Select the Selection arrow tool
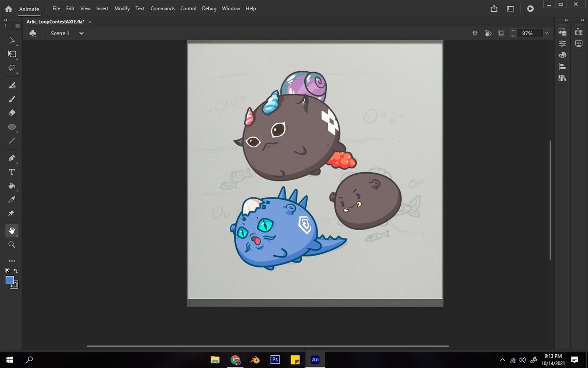The image size is (588, 368). tap(12, 41)
